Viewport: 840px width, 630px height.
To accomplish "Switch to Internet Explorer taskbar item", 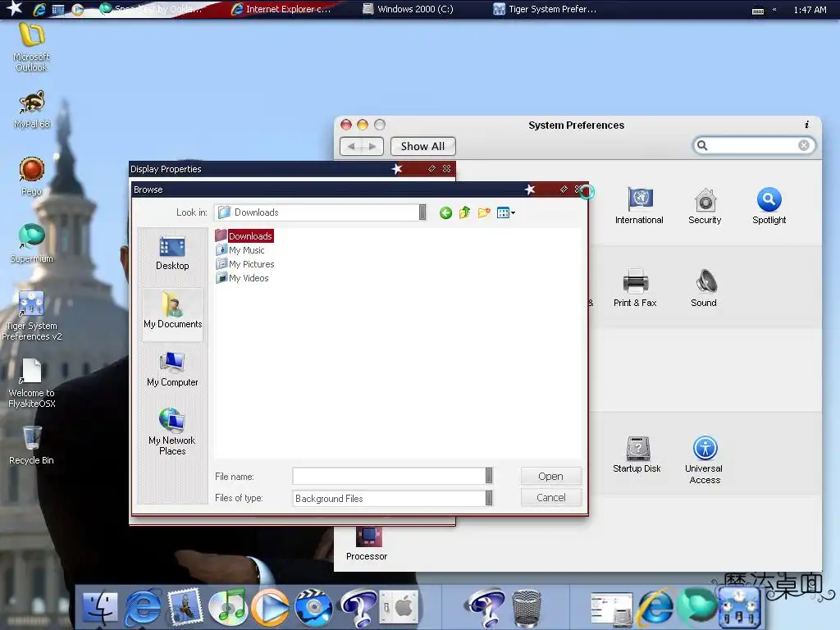I will tap(281, 9).
